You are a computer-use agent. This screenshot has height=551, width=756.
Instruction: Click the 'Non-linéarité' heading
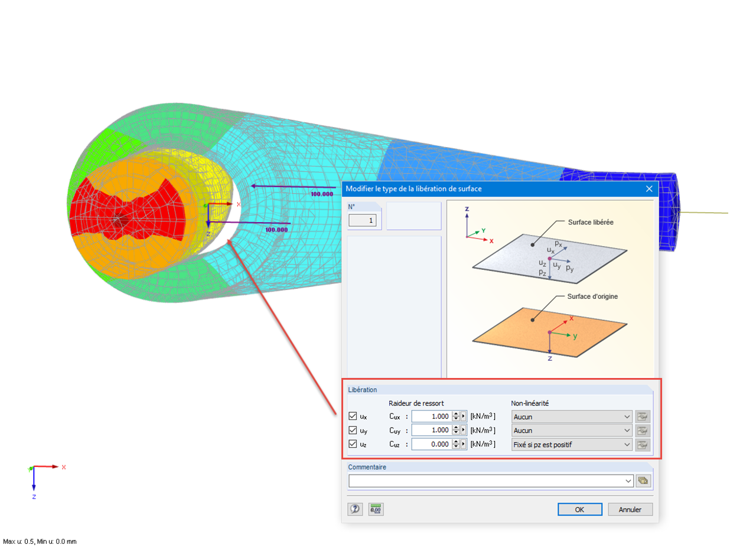coord(530,403)
